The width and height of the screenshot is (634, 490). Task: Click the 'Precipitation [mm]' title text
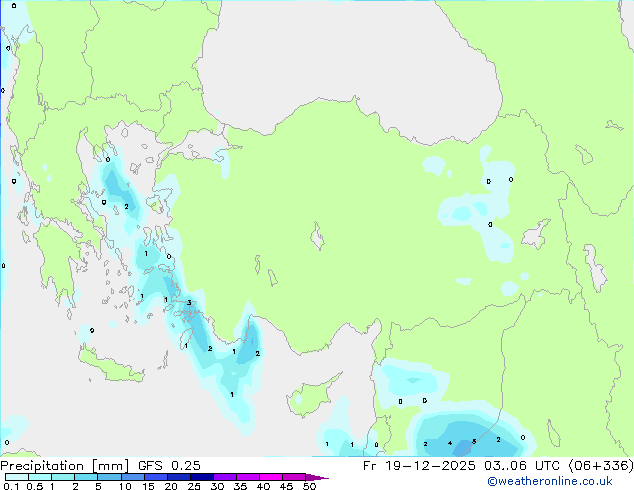pyautogui.click(x=65, y=466)
